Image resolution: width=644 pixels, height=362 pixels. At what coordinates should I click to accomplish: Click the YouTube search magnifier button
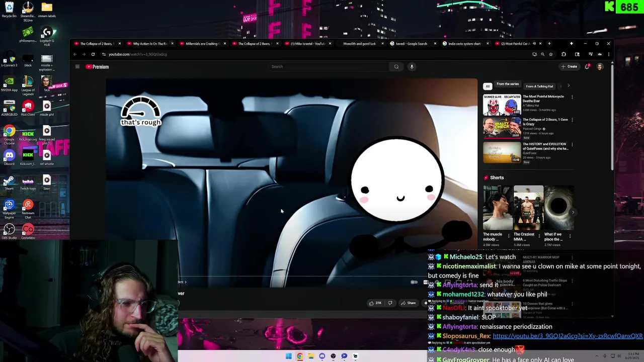click(396, 66)
